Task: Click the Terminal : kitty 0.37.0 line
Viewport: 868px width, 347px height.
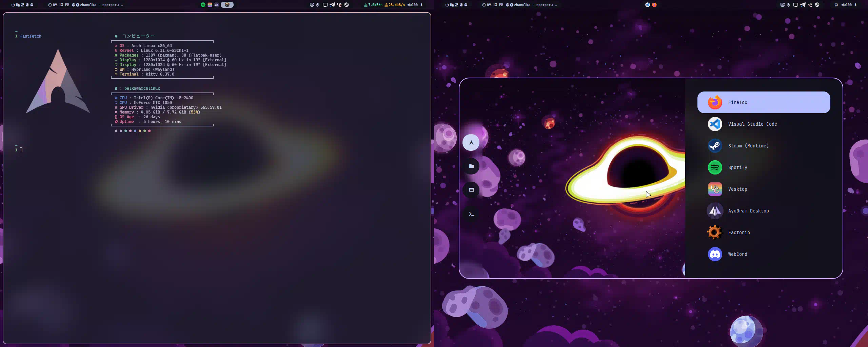Action: (x=144, y=74)
